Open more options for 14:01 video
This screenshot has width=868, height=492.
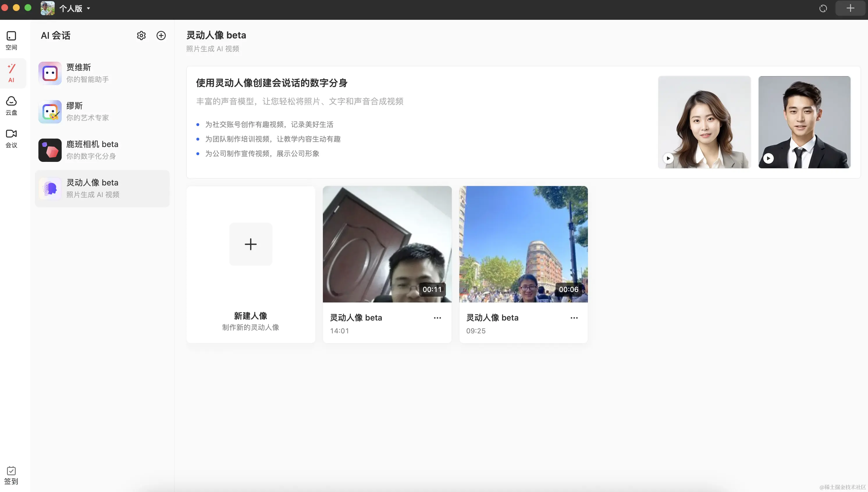click(x=437, y=318)
